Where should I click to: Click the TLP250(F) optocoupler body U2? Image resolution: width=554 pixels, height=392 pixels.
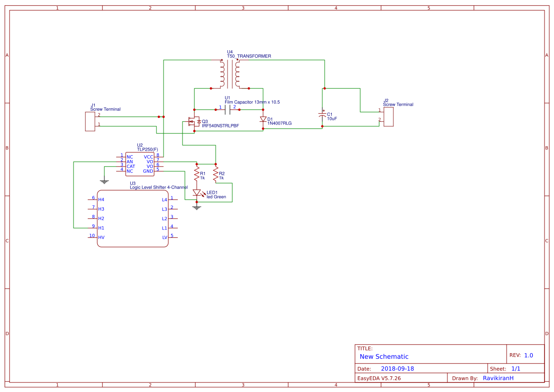140,163
